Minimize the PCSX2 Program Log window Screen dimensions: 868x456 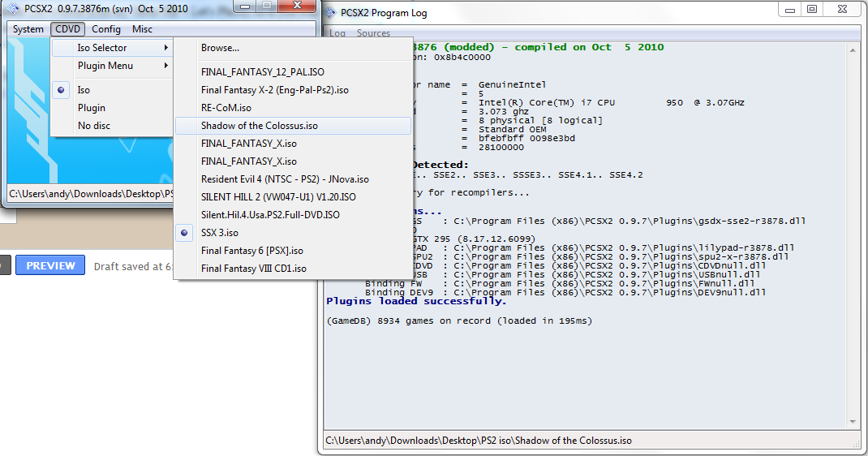790,10
